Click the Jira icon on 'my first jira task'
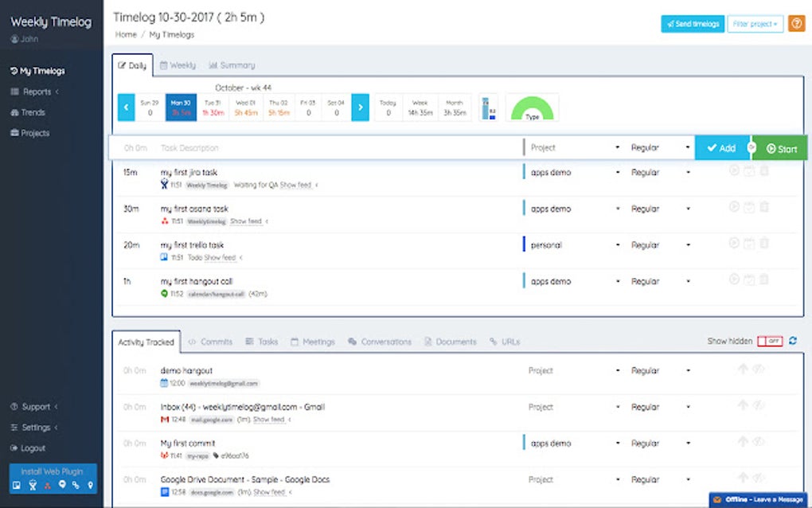Image resolution: width=812 pixels, height=508 pixels. 164,184
